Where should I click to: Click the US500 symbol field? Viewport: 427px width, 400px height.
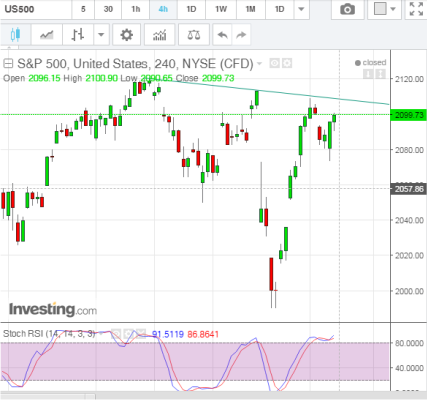tap(36, 9)
